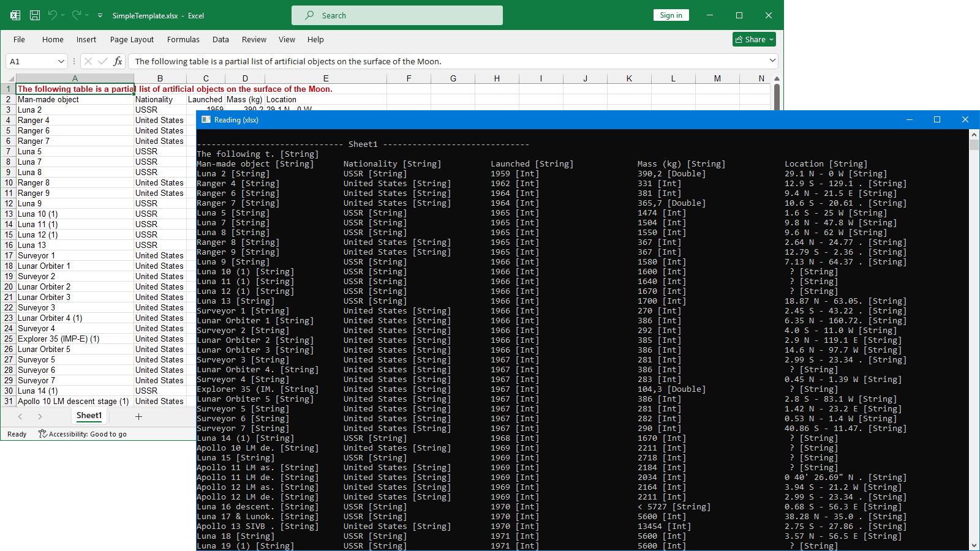Select the Sheet1 worksheet tab
Screen dimensions: 980x551
(x=89, y=416)
